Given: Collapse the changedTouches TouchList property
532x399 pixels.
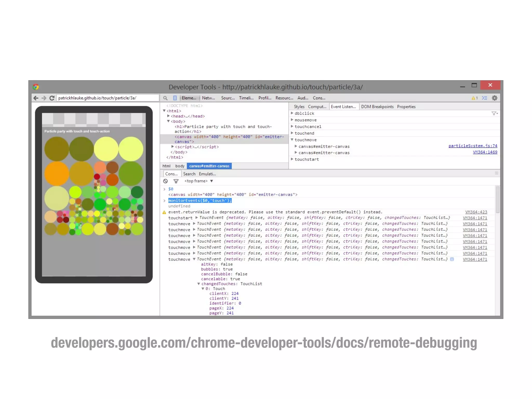Looking at the screenshot, I should pyautogui.click(x=198, y=284).
